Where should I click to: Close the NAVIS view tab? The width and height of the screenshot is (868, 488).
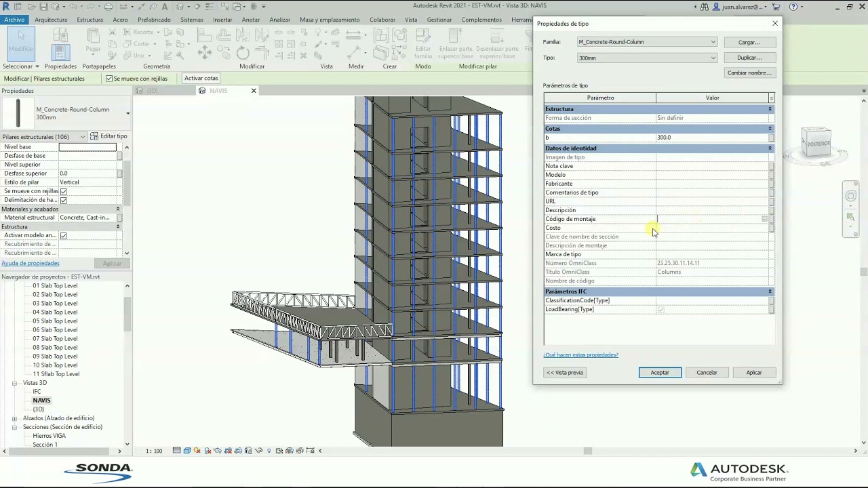pyautogui.click(x=254, y=91)
